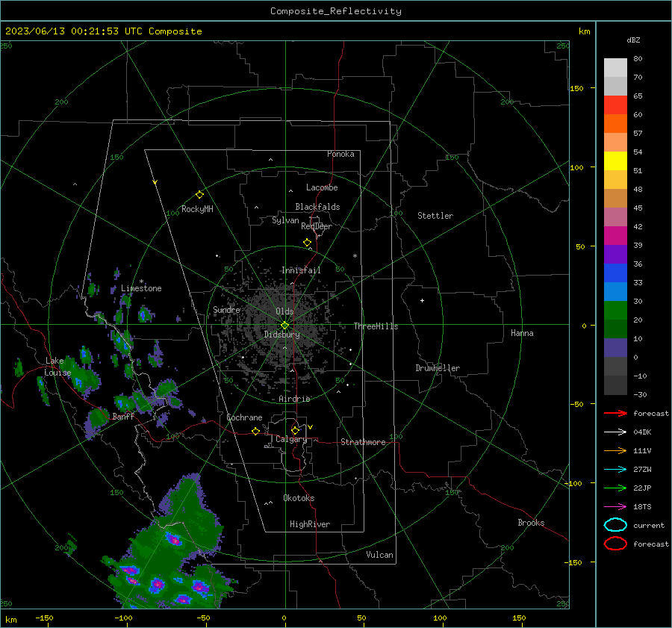Click the Drumheller label

(x=438, y=368)
